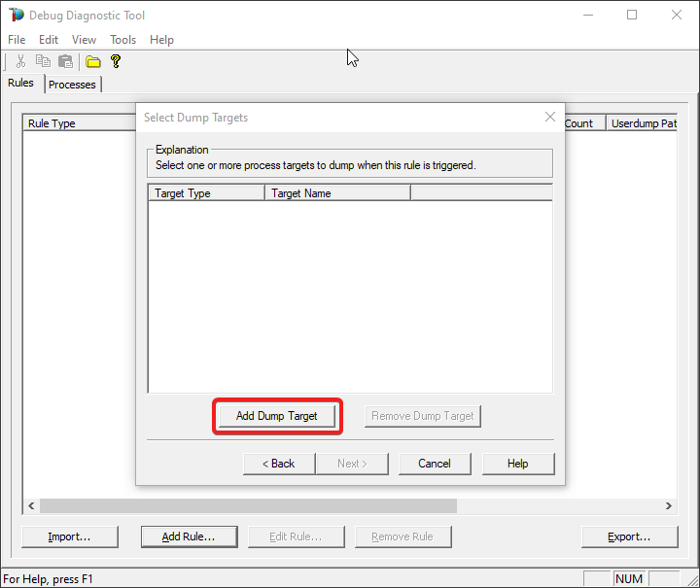Click the 'For Help, press F1' status text
This screenshot has width=700, height=588.
(x=48, y=579)
